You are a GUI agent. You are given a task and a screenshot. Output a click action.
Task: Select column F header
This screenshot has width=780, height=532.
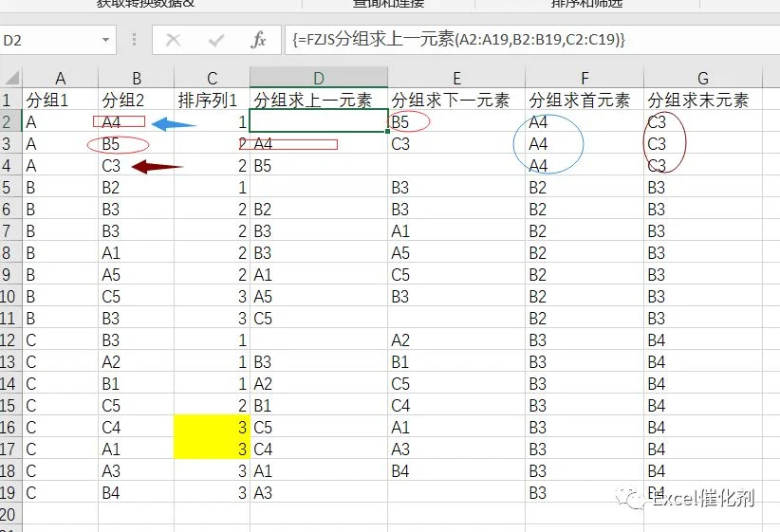pyautogui.click(x=585, y=78)
